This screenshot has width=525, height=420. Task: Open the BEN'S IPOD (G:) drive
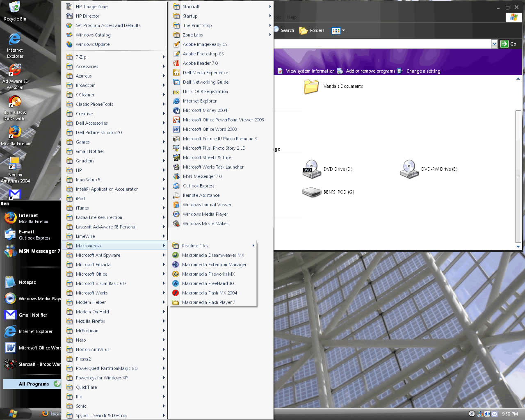tap(328, 192)
